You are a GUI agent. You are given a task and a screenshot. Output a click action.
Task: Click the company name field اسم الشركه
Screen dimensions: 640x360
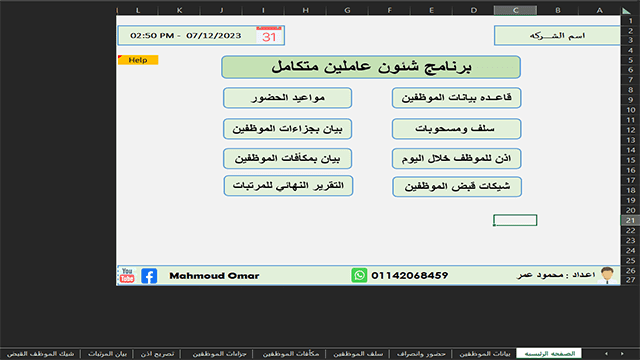557,36
